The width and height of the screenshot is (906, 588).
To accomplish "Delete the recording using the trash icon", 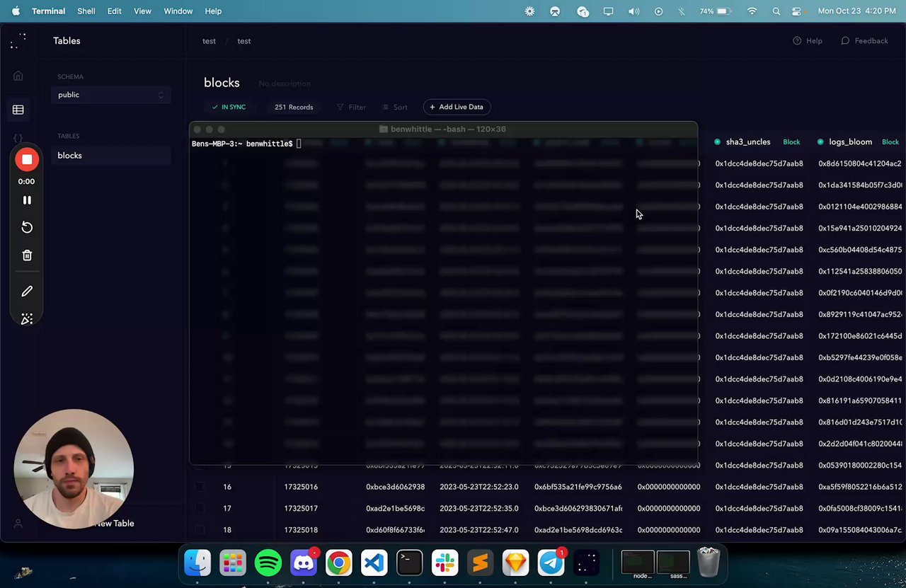I will [x=27, y=255].
